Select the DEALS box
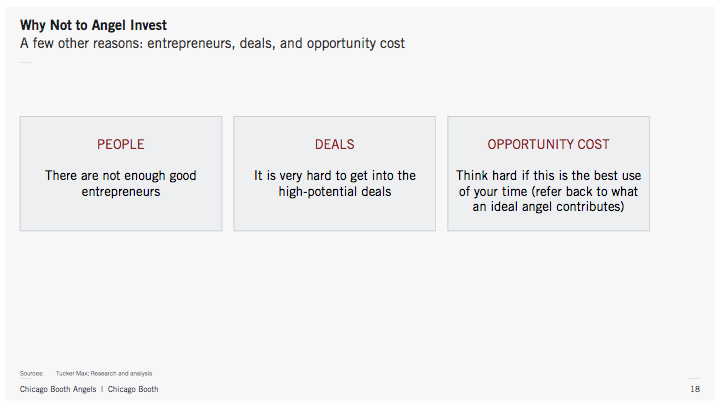The image size is (720, 405). (x=335, y=174)
